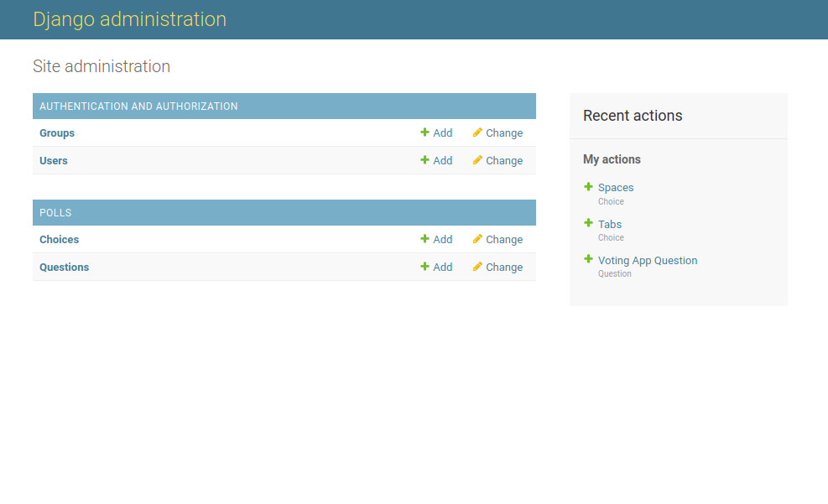Click the green plus icon for Users
The image size is (828, 504).
pos(424,160)
